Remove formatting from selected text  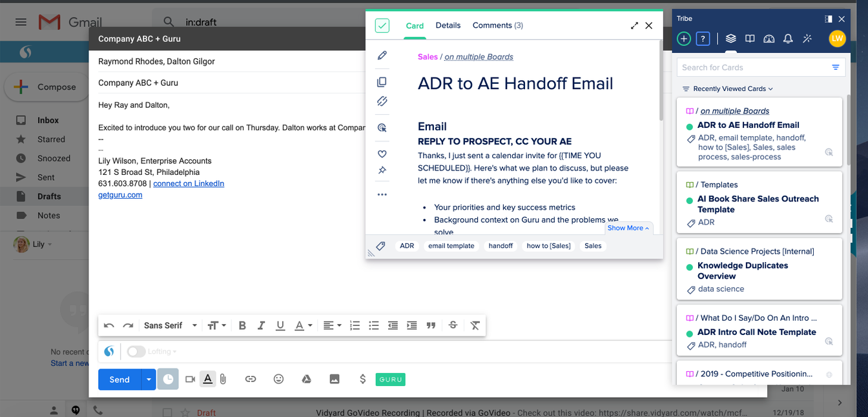(475, 325)
